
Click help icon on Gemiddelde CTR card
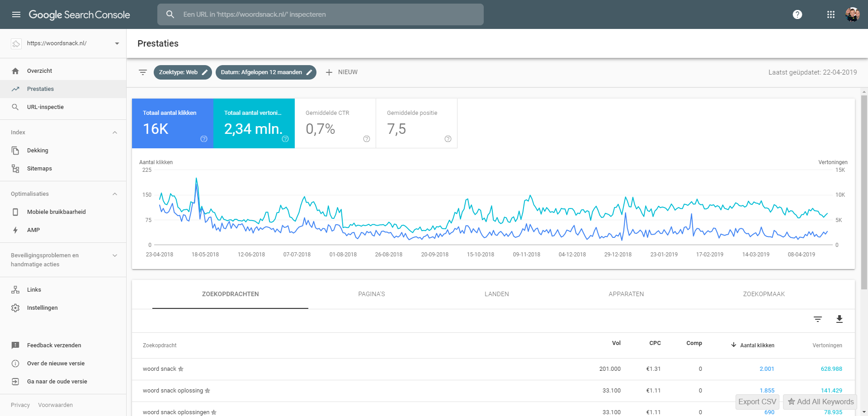pyautogui.click(x=367, y=139)
